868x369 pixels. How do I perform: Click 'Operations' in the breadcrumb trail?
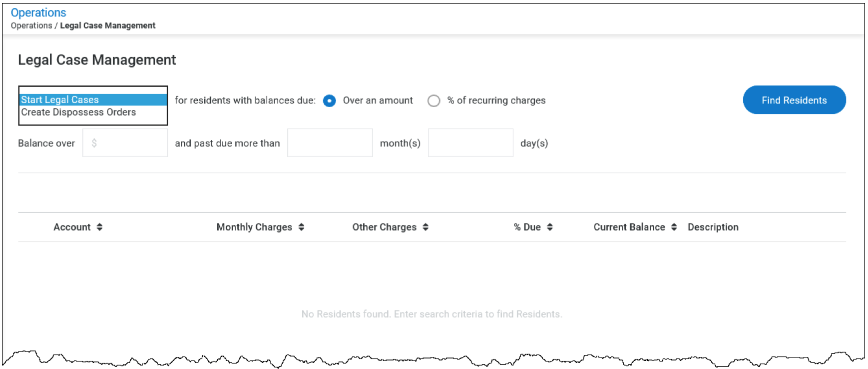coord(31,25)
